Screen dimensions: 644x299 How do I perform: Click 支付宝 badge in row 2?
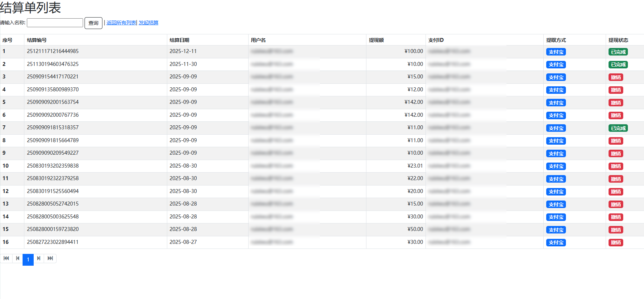556,65
